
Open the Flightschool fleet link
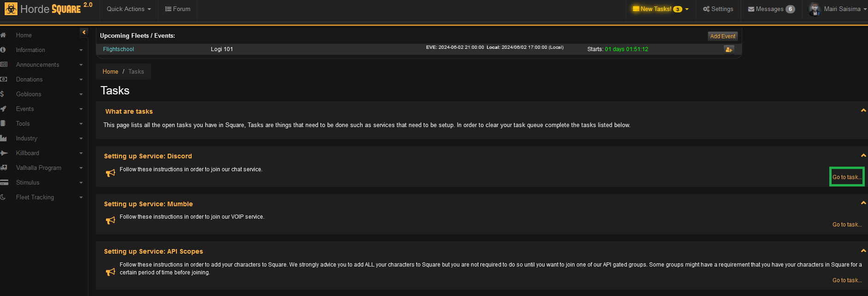118,49
